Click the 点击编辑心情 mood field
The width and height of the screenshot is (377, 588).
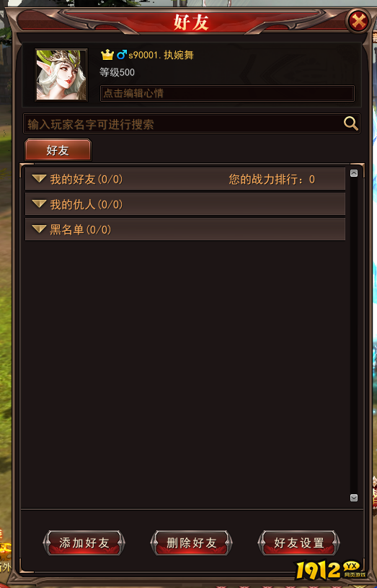click(227, 93)
